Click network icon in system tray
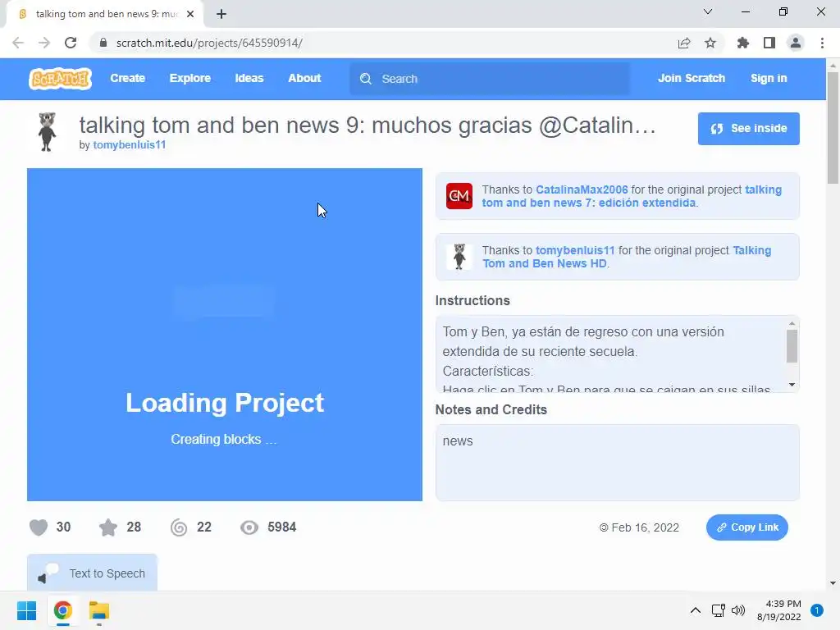The height and width of the screenshot is (630, 840). point(718,610)
